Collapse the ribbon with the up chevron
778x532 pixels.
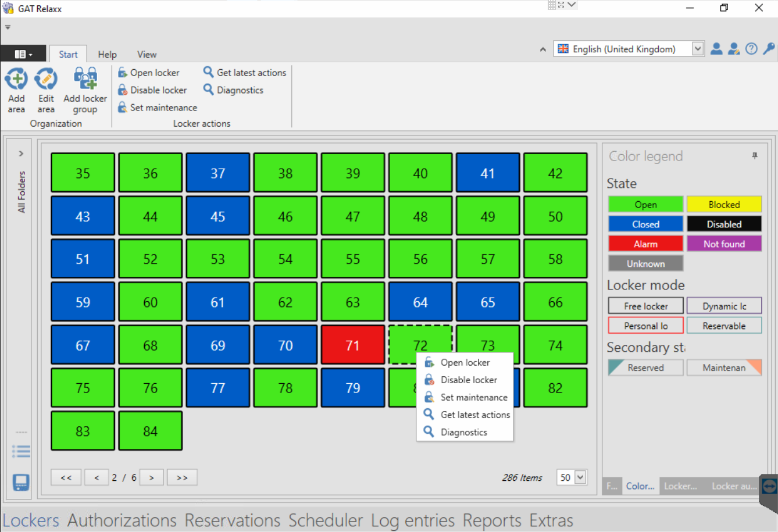click(x=543, y=49)
